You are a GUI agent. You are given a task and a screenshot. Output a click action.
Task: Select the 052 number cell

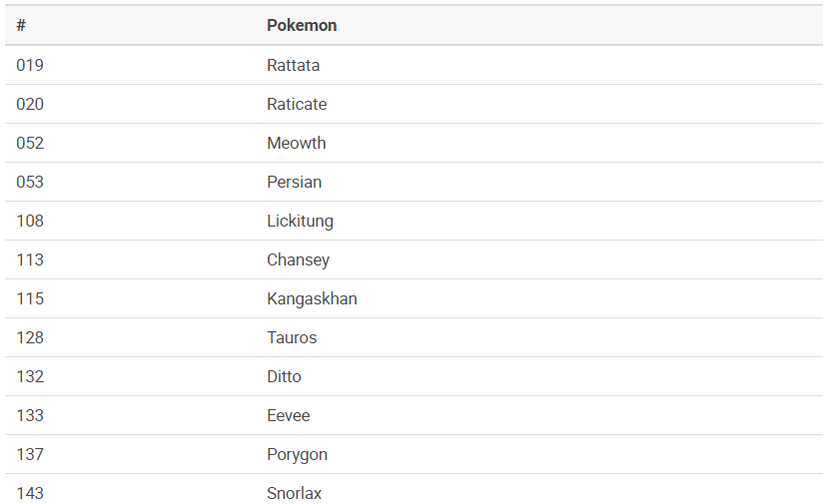[x=30, y=143]
